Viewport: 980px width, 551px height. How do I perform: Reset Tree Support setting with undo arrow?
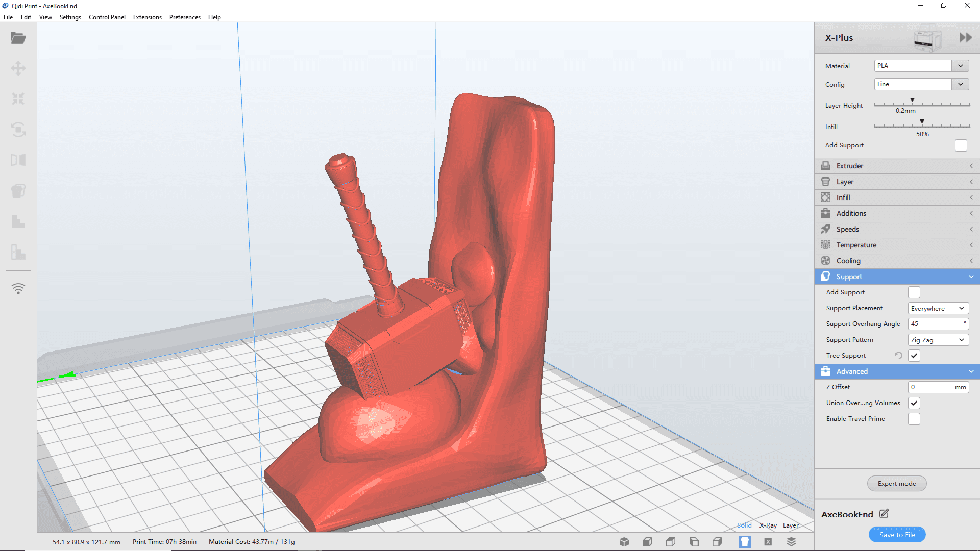coord(898,356)
